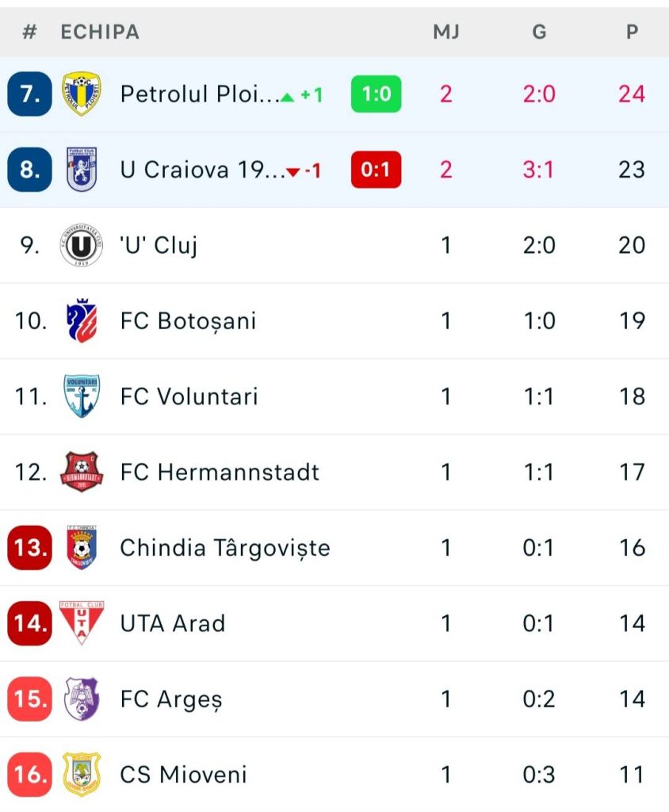Click the G goals column header

539,33
